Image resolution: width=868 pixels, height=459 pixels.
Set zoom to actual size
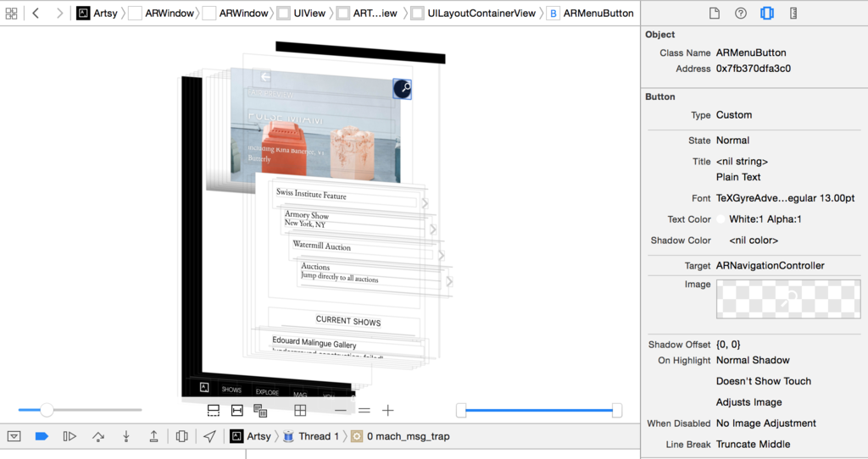364,411
